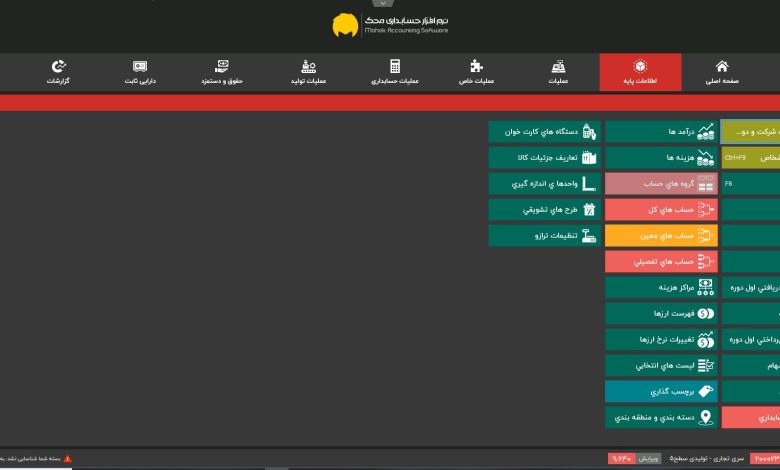
Task: Open the مراکز هزینه cost centers icon
Action: point(705,287)
